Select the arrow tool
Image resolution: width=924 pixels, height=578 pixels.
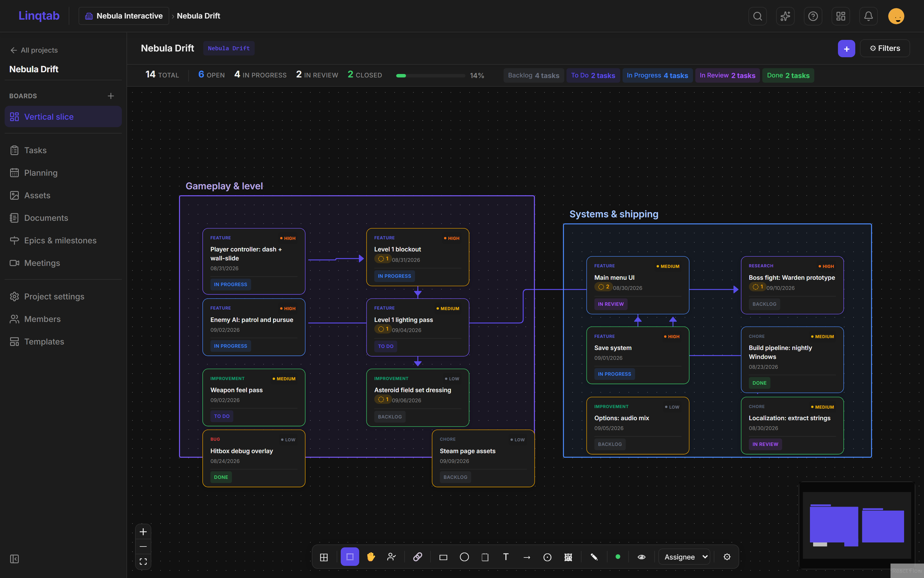[x=526, y=557]
